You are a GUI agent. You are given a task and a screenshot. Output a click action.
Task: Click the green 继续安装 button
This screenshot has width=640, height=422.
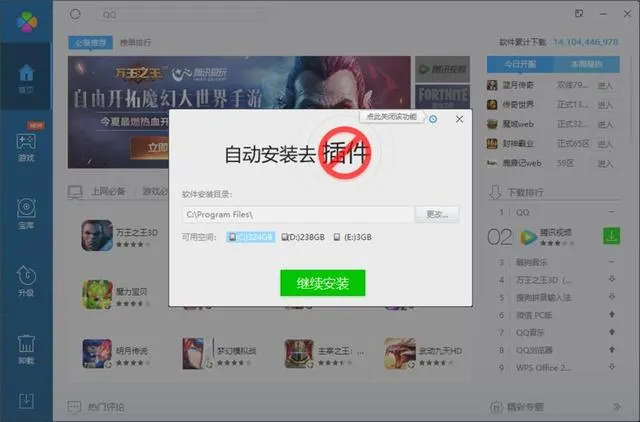[322, 283]
